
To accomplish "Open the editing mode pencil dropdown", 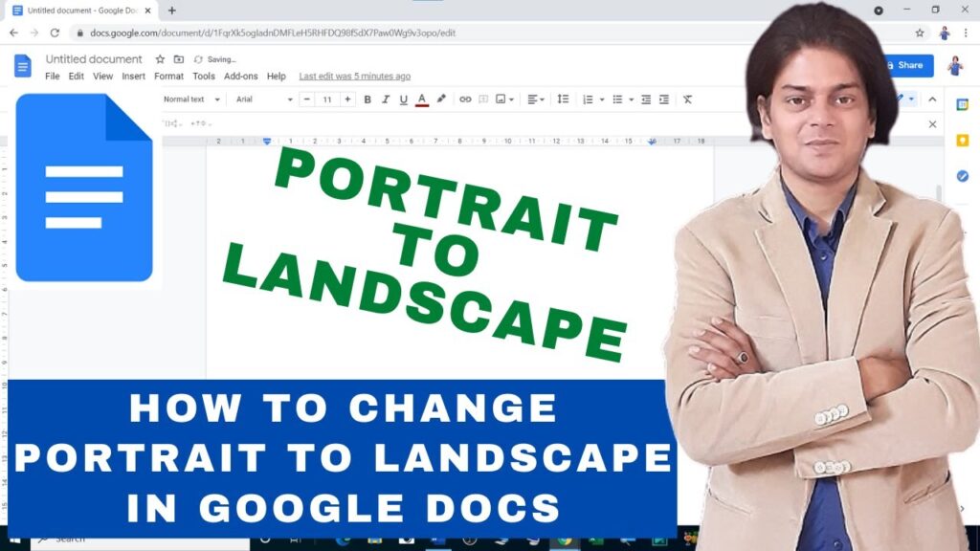I will (905, 99).
